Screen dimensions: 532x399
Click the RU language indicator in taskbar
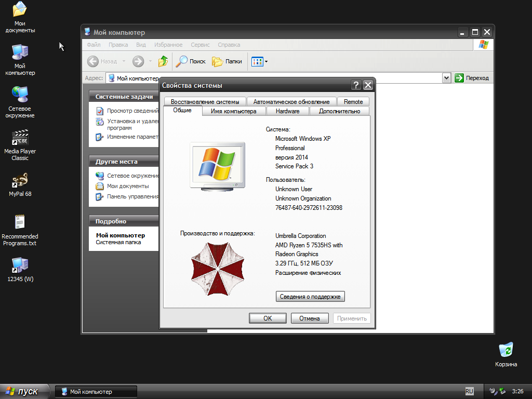pos(470,391)
